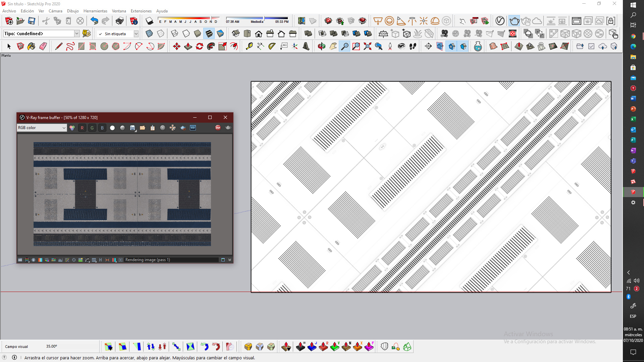Open Windows notification center

click(x=633, y=352)
